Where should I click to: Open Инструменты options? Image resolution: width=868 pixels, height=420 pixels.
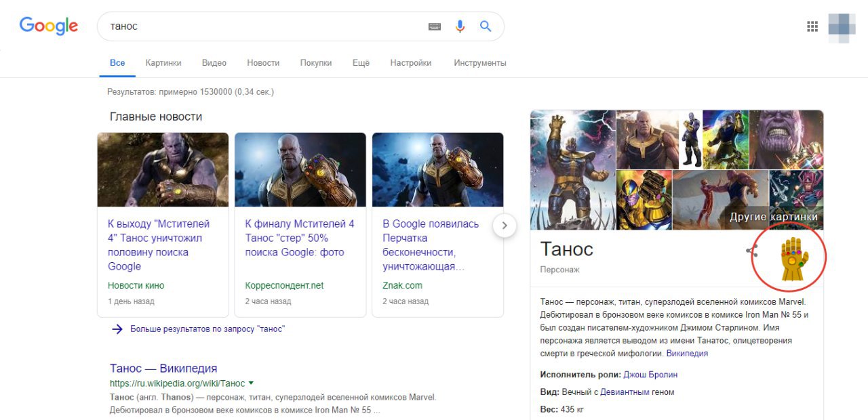click(480, 63)
